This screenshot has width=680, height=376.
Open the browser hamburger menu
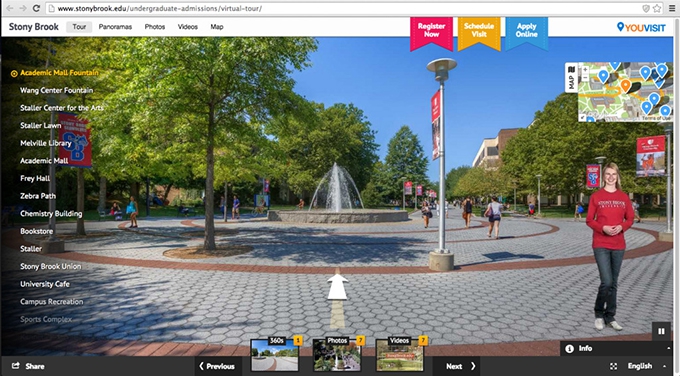pyautogui.click(x=672, y=8)
